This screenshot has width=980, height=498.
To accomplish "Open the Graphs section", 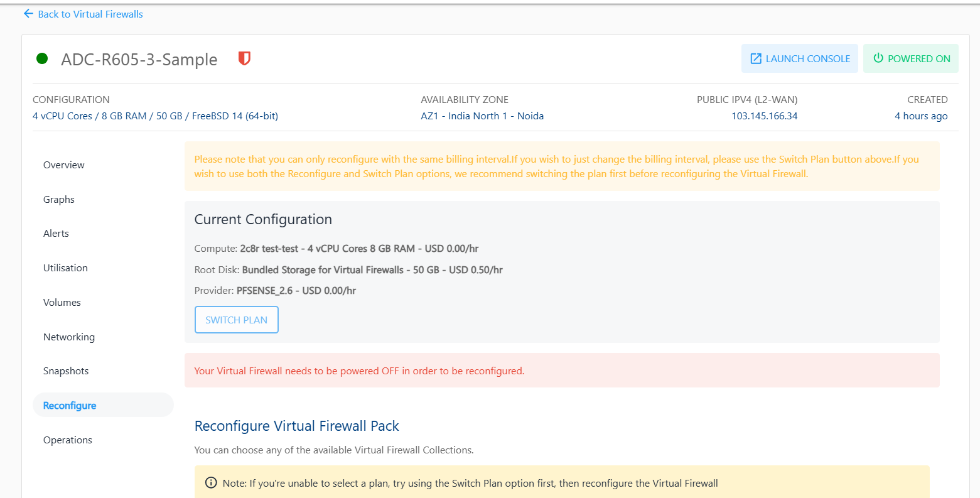I will 59,200.
